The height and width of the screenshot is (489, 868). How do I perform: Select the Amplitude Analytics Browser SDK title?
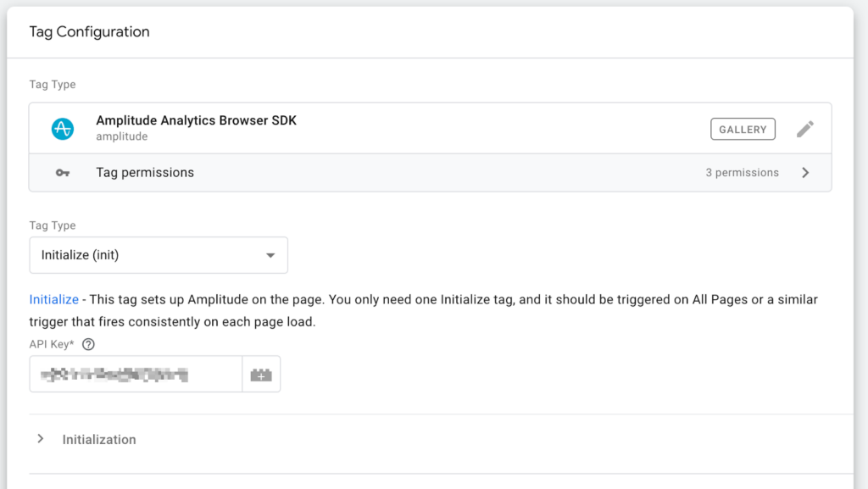coord(196,120)
